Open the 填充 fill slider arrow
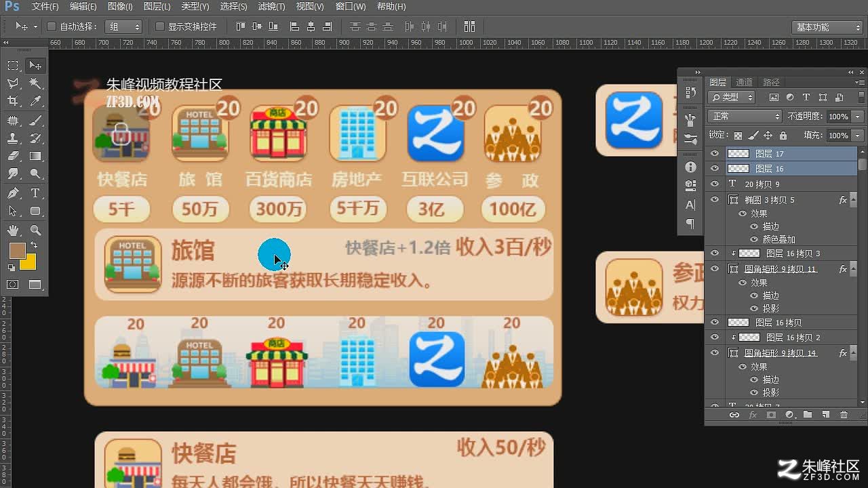 tap(858, 136)
